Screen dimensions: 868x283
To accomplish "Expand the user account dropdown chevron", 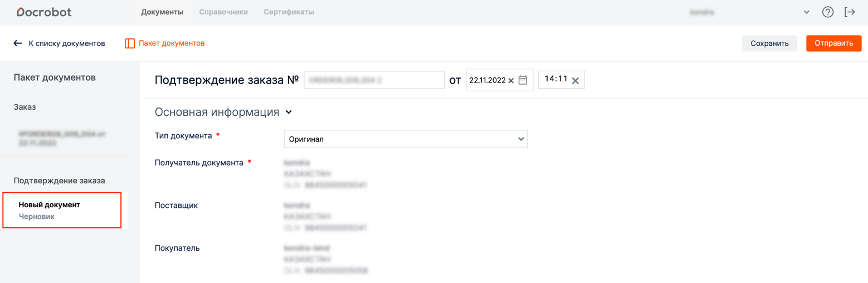I will tap(806, 12).
